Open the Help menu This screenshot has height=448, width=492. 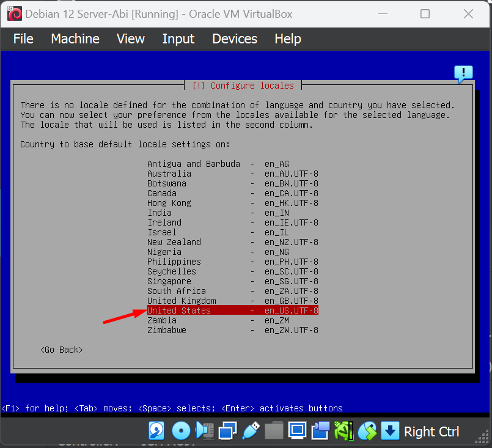tap(288, 39)
